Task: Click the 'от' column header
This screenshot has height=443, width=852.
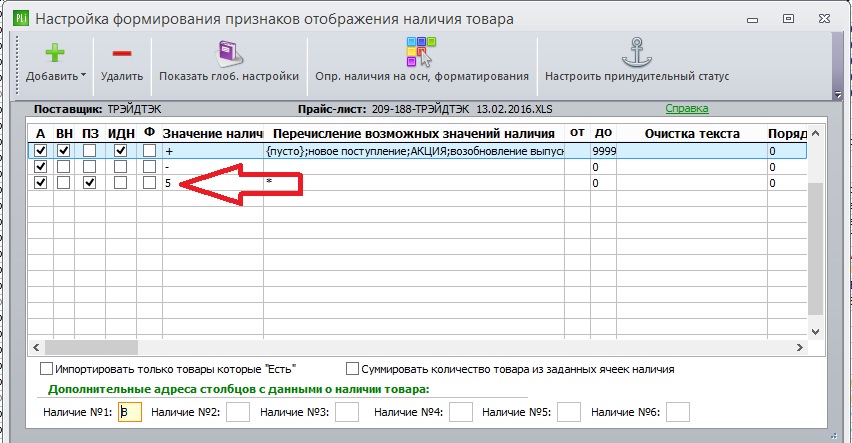Action: pos(577,133)
